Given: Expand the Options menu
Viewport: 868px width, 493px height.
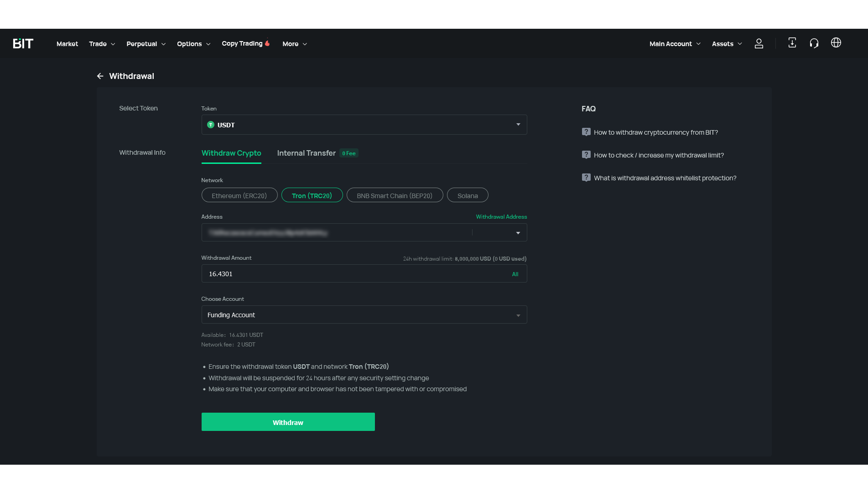Looking at the screenshot, I should click(194, 44).
